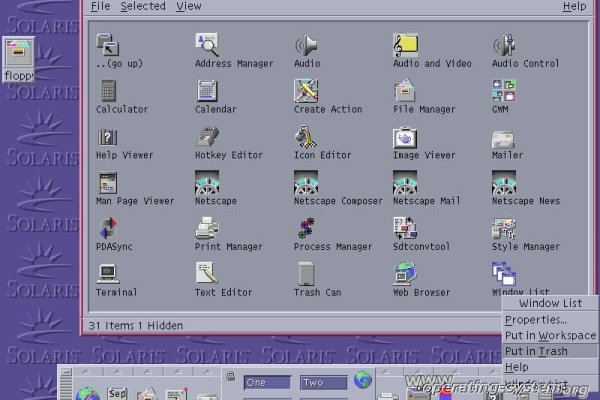
Task: Open Process Manager
Action: pos(306,228)
